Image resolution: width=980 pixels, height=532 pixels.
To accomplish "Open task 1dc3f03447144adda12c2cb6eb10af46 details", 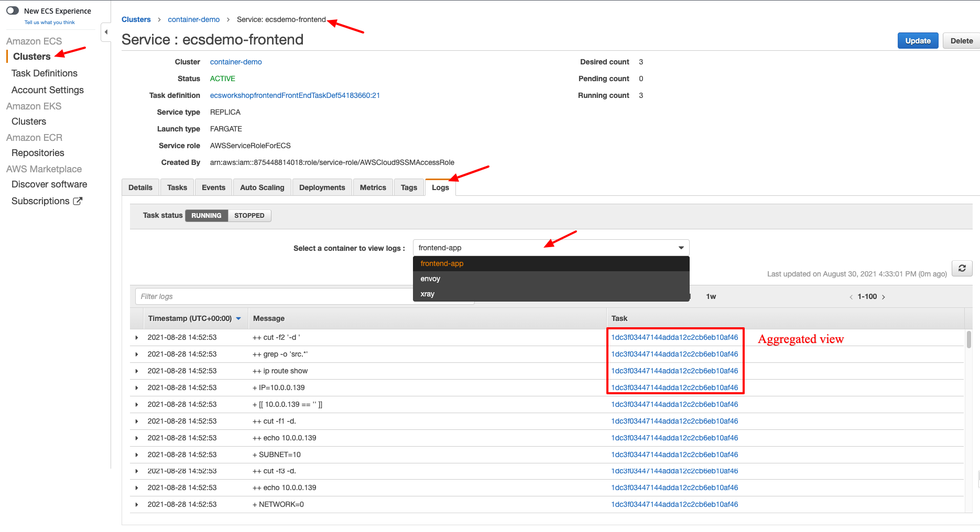I will [674, 337].
